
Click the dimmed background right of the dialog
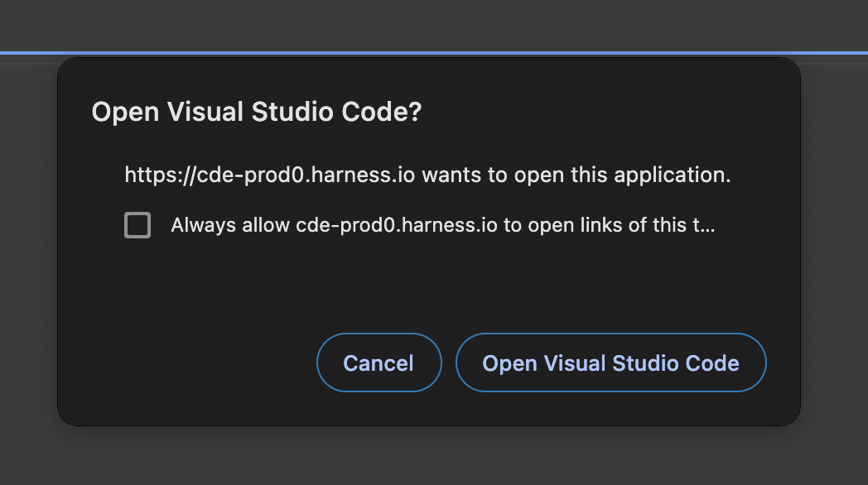[x=834, y=248]
